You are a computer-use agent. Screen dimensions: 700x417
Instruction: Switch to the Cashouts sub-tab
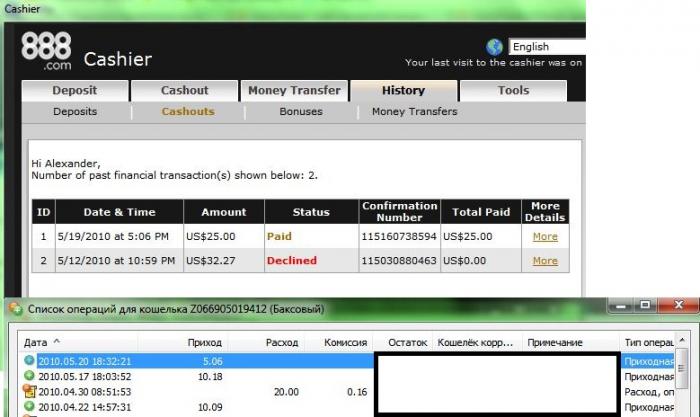point(188,112)
